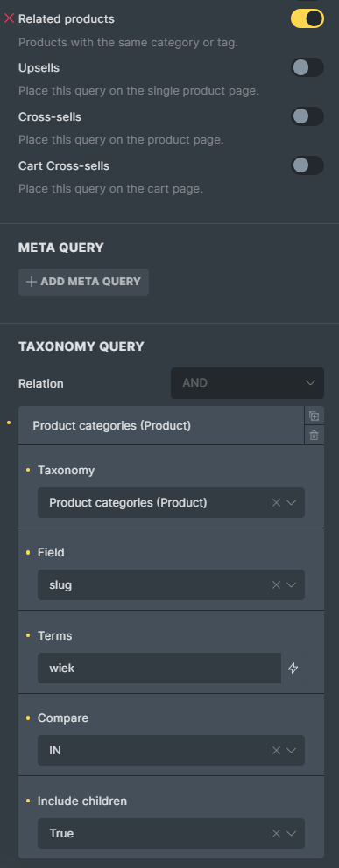
Task: Disable the Related products toggle
Action: pos(307,19)
